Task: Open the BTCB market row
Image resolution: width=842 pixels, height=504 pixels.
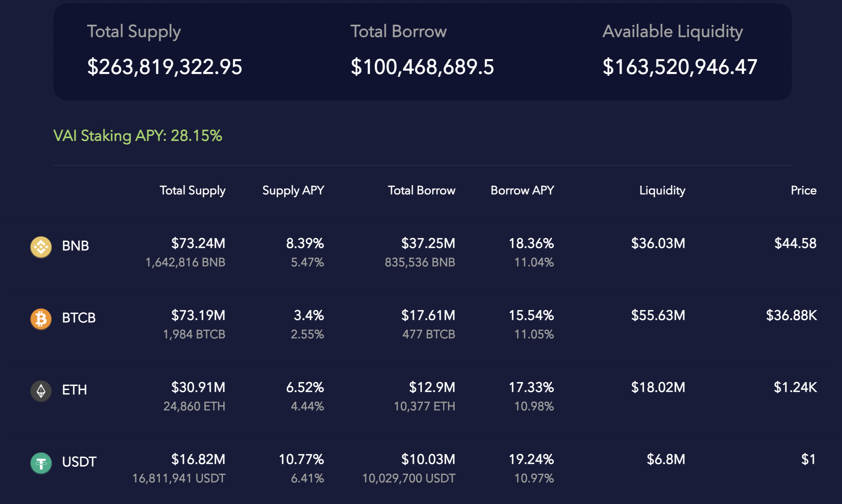Action: click(79, 318)
